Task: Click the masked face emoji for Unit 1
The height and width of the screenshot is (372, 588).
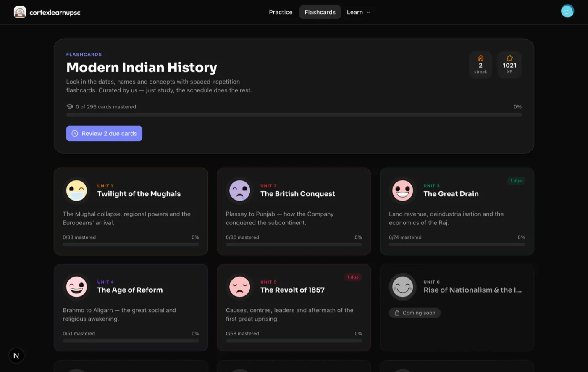Action: [x=76, y=190]
